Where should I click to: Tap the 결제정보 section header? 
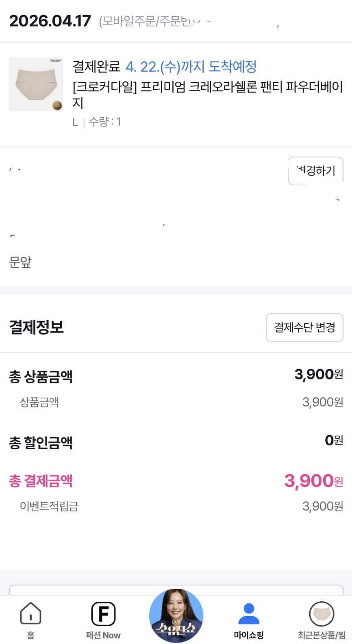pyautogui.click(x=37, y=327)
